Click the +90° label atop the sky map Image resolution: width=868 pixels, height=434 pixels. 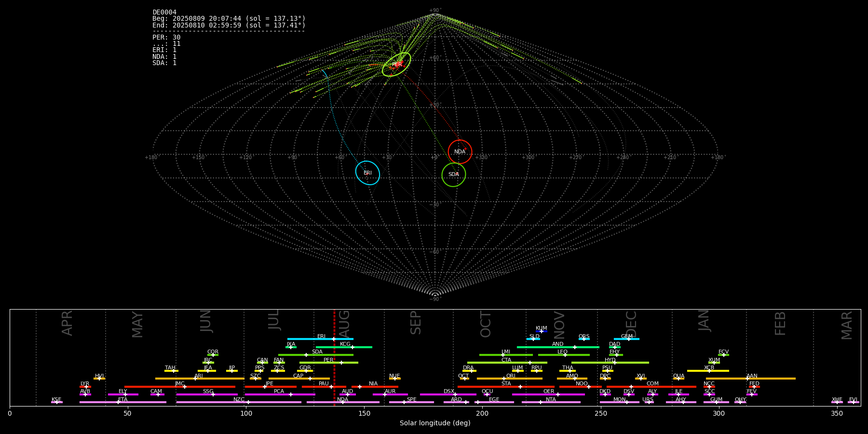point(435,11)
